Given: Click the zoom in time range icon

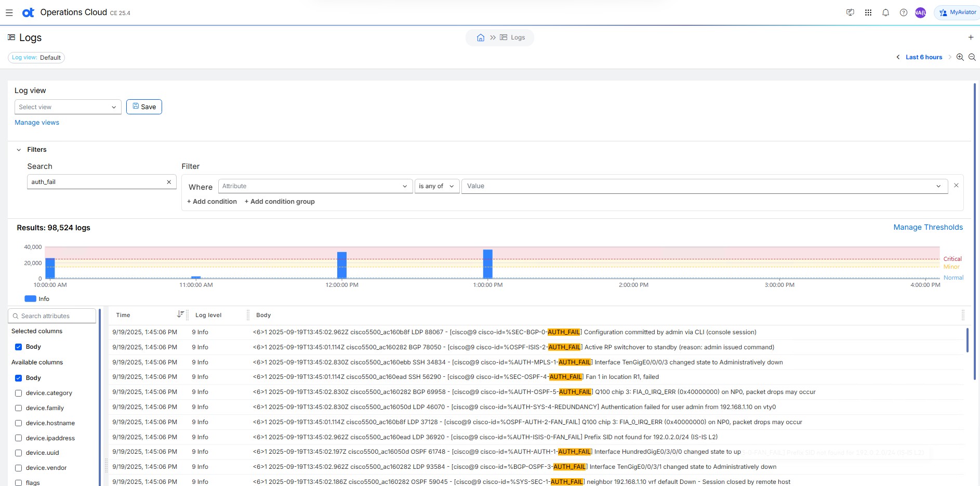Looking at the screenshot, I should (x=960, y=57).
